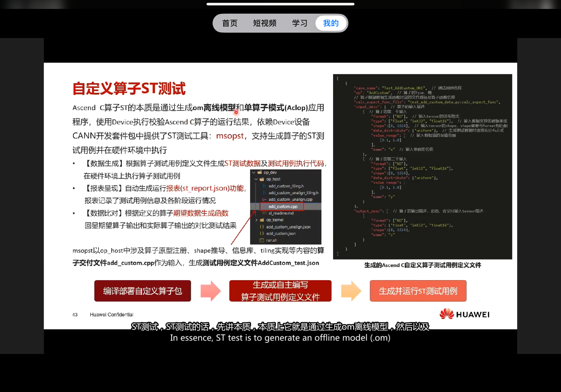Click the add_custom_unalign.cpp C++ file icon
Viewport: 561px width, 392px height.
click(264, 200)
